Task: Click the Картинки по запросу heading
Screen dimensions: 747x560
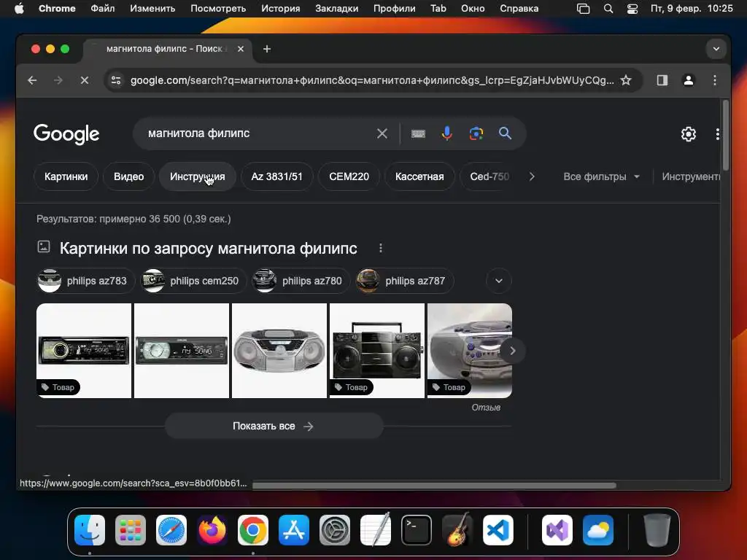Action: pos(208,249)
